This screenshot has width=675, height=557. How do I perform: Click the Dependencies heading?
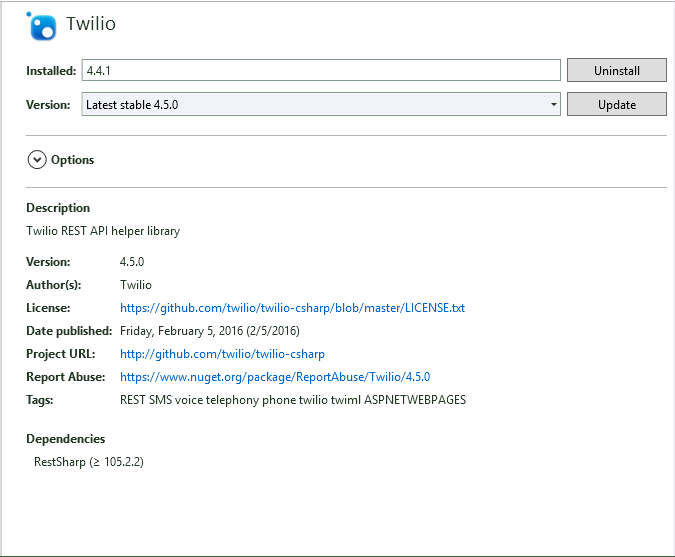tap(65, 439)
